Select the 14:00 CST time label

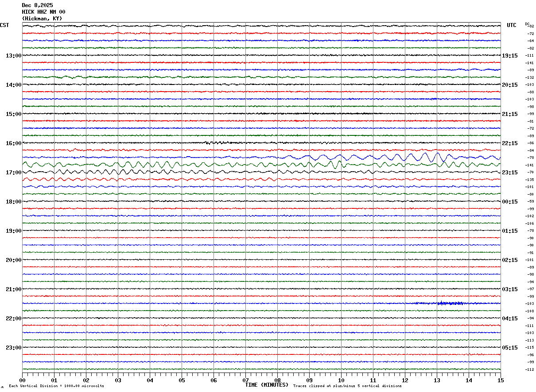(13, 85)
